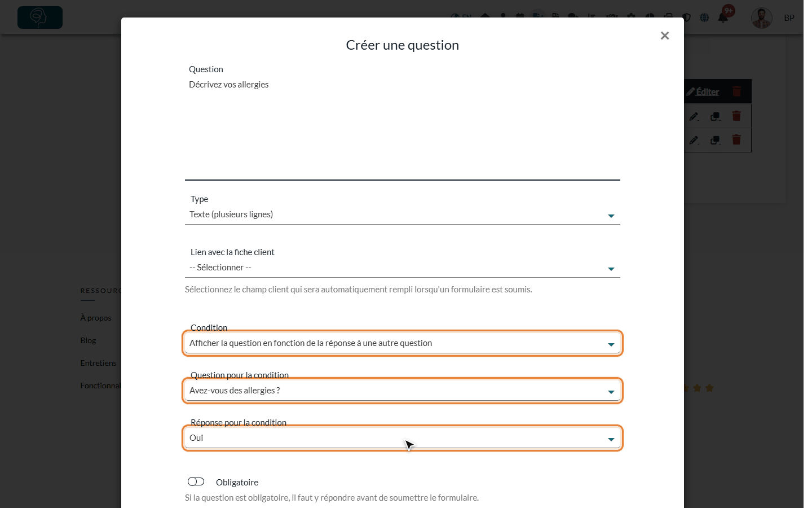
Task: Expand the Question pour la condition dropdown
Action: point(403,391)
